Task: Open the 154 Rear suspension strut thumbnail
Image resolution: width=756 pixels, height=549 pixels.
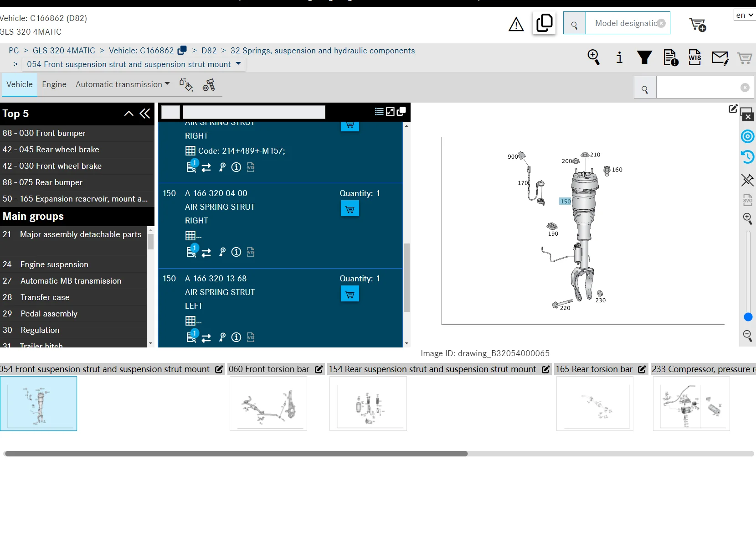Action: [368, 404]
